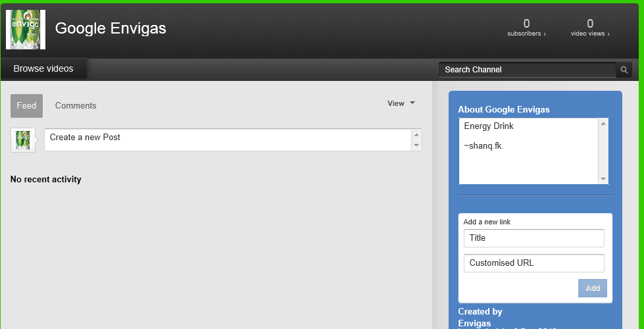Click the search magnifier icon
Viewport: 644px width, 329px height.
point(624,70)
